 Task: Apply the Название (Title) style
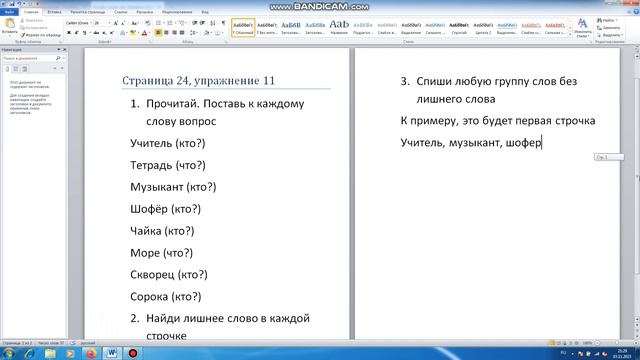339,28
